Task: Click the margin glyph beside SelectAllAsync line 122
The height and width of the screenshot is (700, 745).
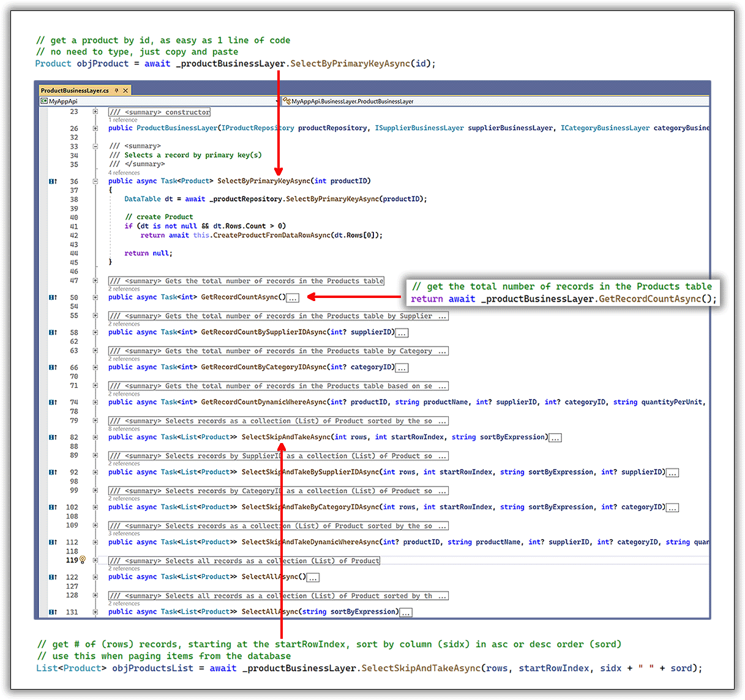Action: tap(53, 576)
